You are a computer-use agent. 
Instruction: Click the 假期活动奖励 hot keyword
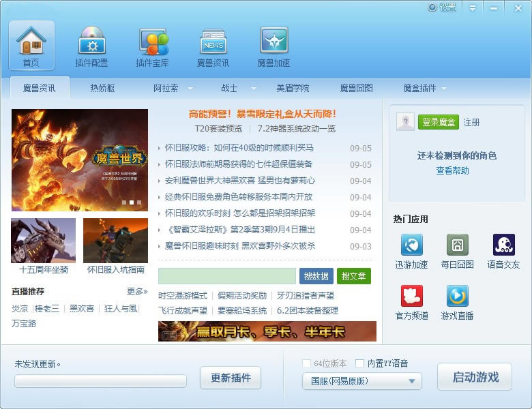click(x=242, y=296)
